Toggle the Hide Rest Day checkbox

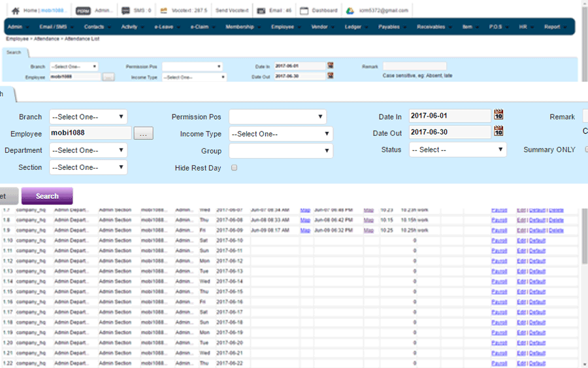tap(234, 168)
